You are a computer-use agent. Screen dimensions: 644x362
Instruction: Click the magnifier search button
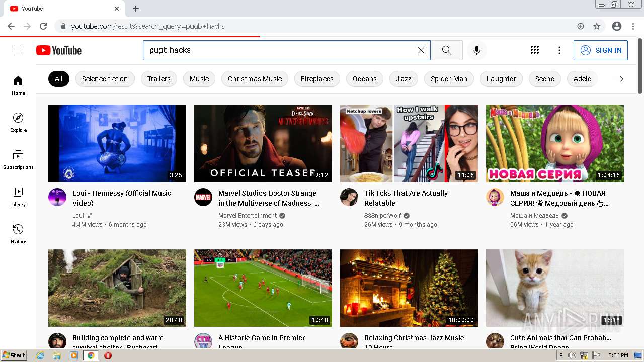point(447,50)
